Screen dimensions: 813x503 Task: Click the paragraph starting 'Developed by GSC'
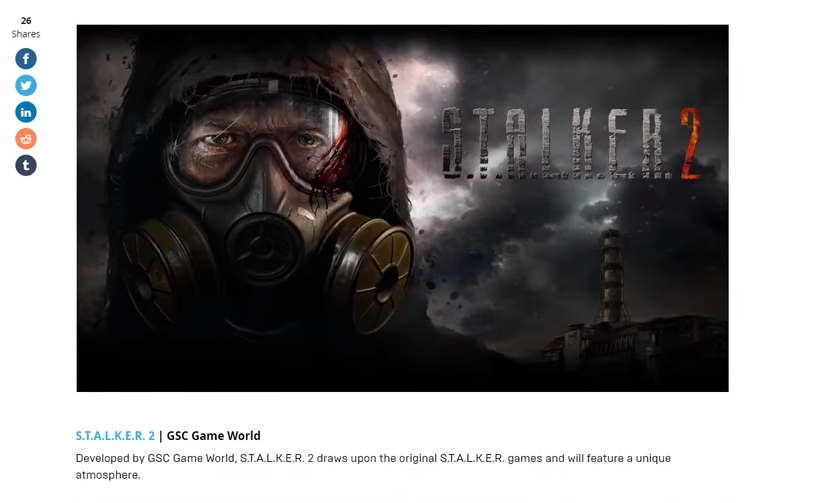373,466
